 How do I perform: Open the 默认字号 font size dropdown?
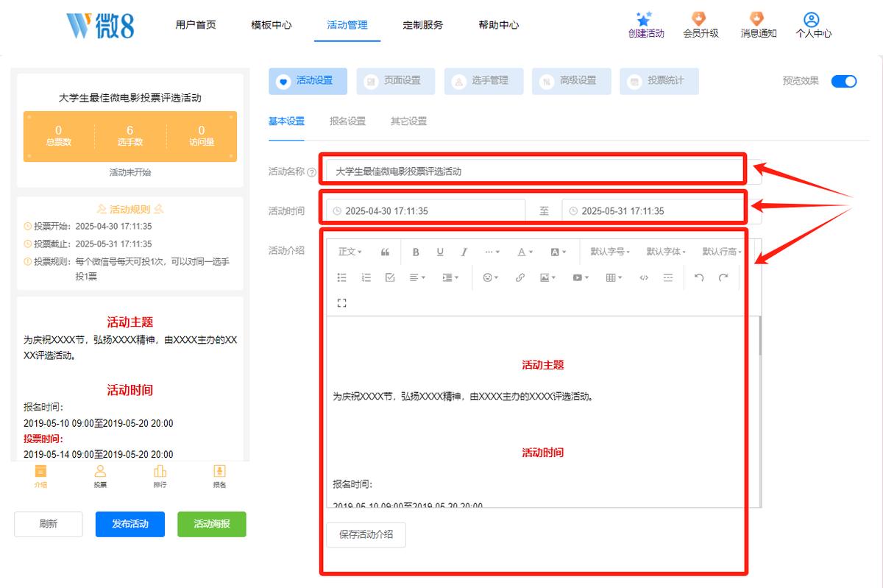(610, 252)
